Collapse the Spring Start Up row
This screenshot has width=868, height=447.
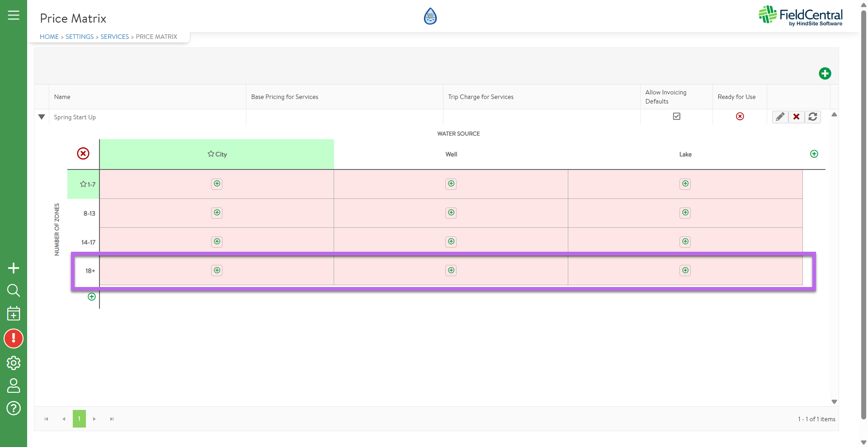click(x=42, y=117)
